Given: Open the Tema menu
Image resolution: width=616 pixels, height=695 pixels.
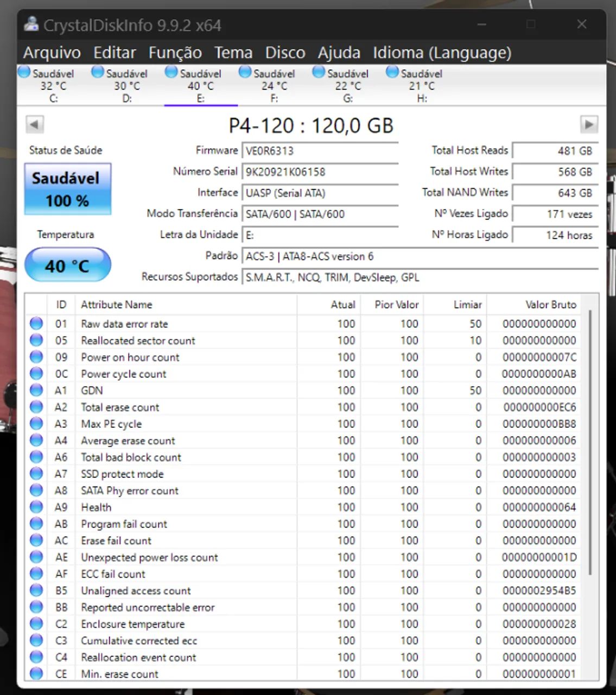Looking at the screenshot, I should tap(233, 53).
